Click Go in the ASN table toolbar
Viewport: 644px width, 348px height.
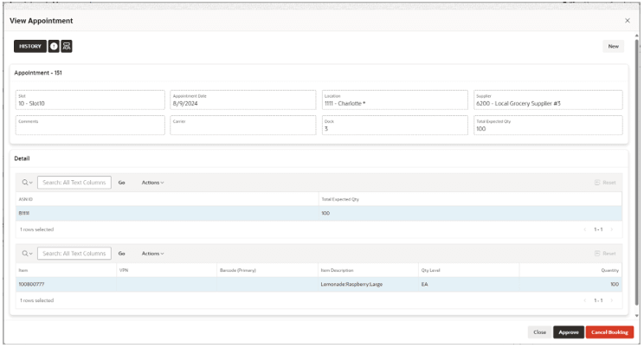pyautogui.click(x=121, y=183)
